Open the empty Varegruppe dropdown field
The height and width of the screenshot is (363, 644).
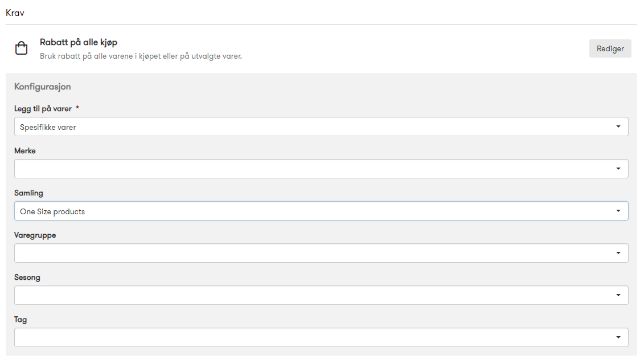pos(321,253)
